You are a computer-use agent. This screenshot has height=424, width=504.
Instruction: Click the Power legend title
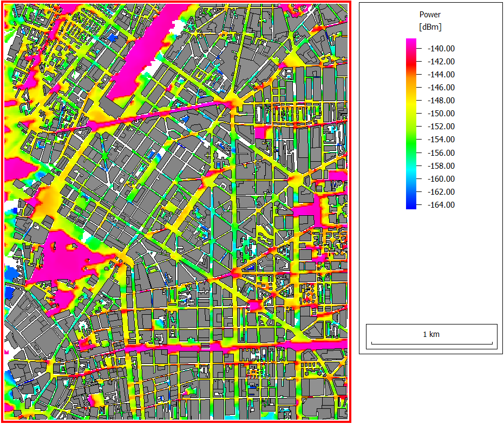pos(430,15)
